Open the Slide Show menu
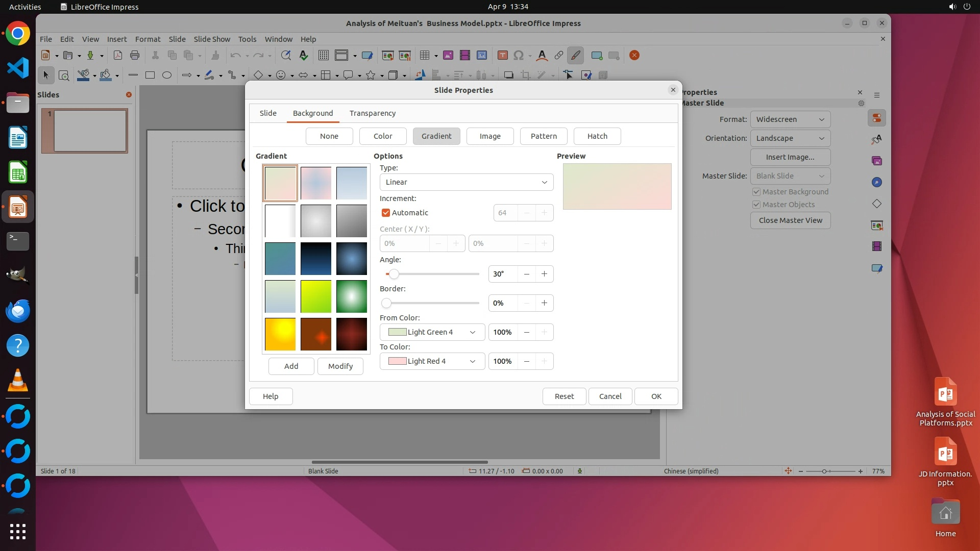 (212, 39)
